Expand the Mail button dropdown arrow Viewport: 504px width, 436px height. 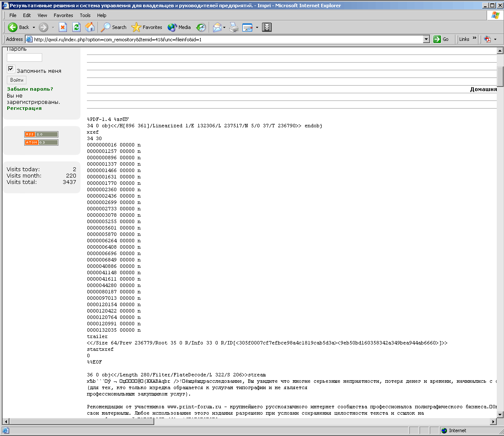[x=225, y=27]
